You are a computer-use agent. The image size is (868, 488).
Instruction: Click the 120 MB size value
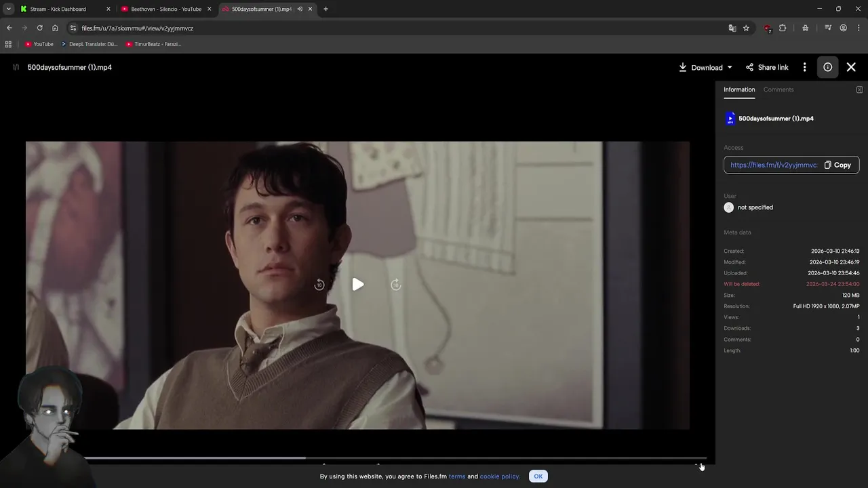coord(850,296)
